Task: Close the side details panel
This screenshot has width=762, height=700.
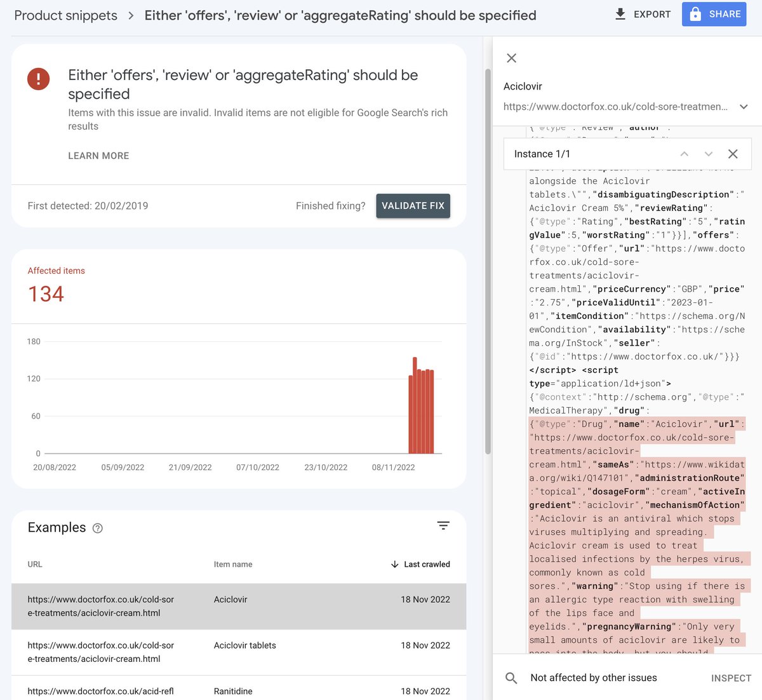Action: (512, 58)
